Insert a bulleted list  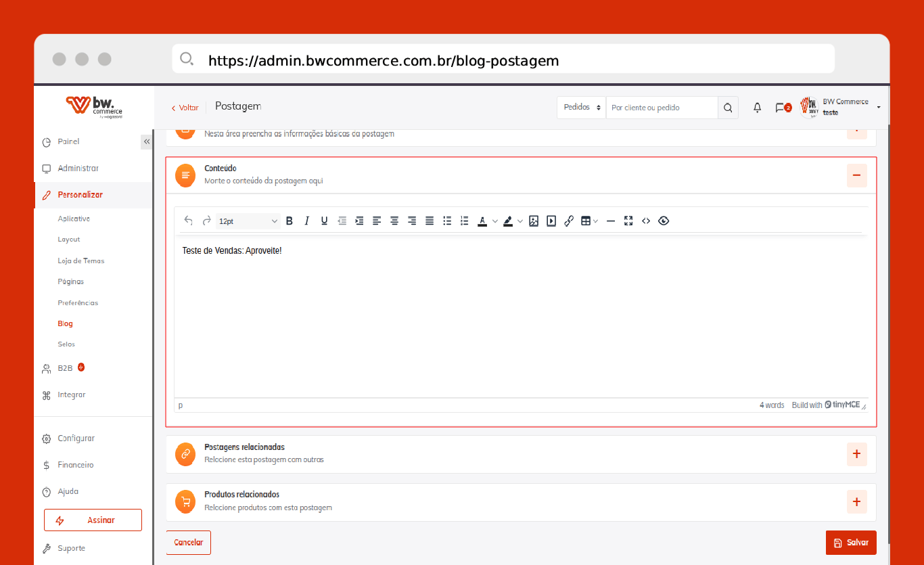pos(447,221)
